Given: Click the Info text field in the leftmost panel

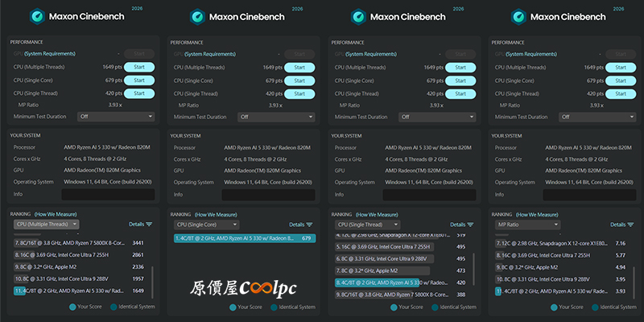Looking at the screenshot, I should [x=108, y=194].
